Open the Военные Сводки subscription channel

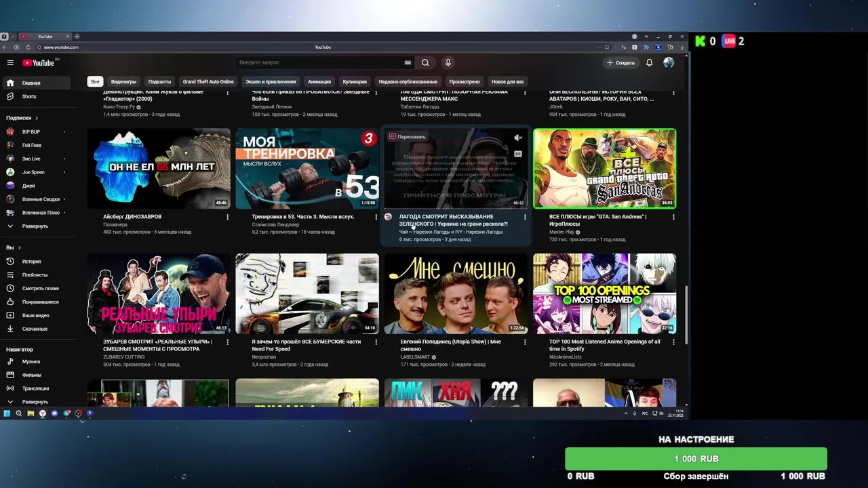[x=35, y=199]
